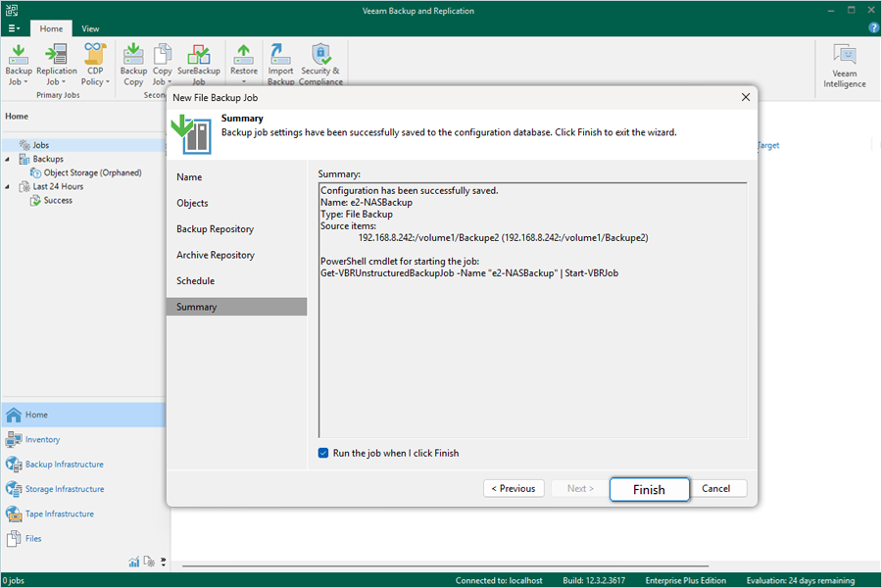Click the SureBackup Job ribbon icon
Viewport: 882px width, 588px height.
click(x=199, y=65)
